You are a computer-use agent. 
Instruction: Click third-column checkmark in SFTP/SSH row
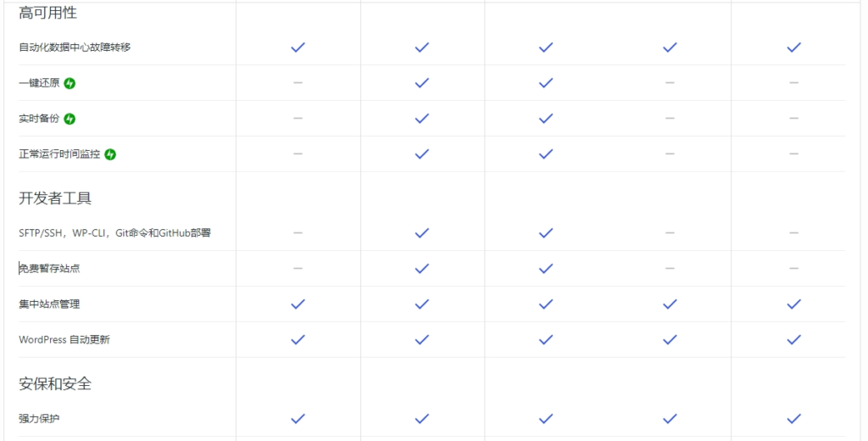[546, 232]
